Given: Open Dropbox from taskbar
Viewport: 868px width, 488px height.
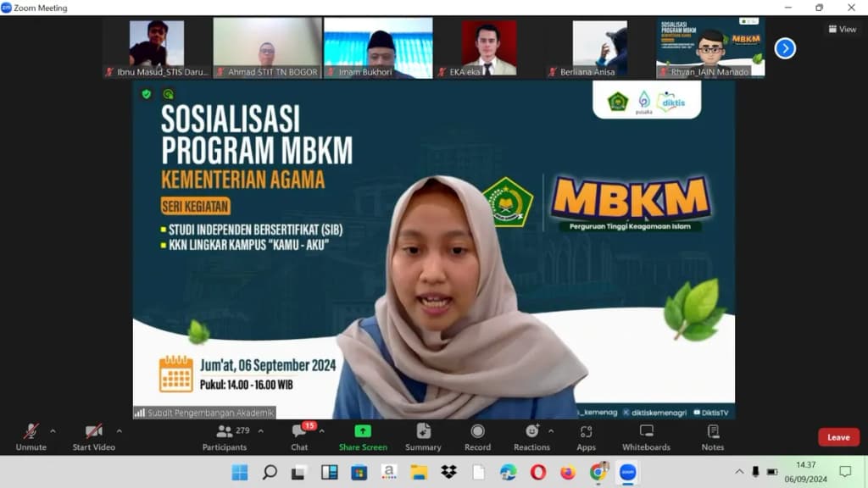Looking at the screenshot, I should pos(448,472).
